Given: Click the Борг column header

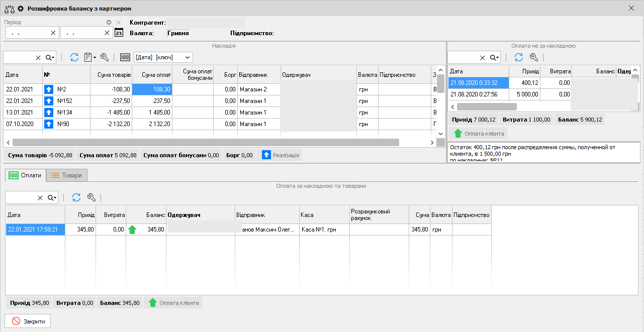Looking at the screenshot, I should [225, 75].
